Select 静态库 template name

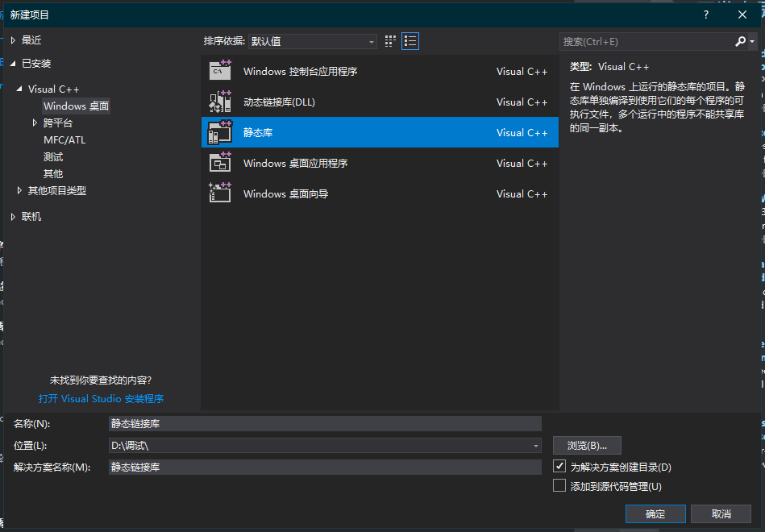pos(258,133)
